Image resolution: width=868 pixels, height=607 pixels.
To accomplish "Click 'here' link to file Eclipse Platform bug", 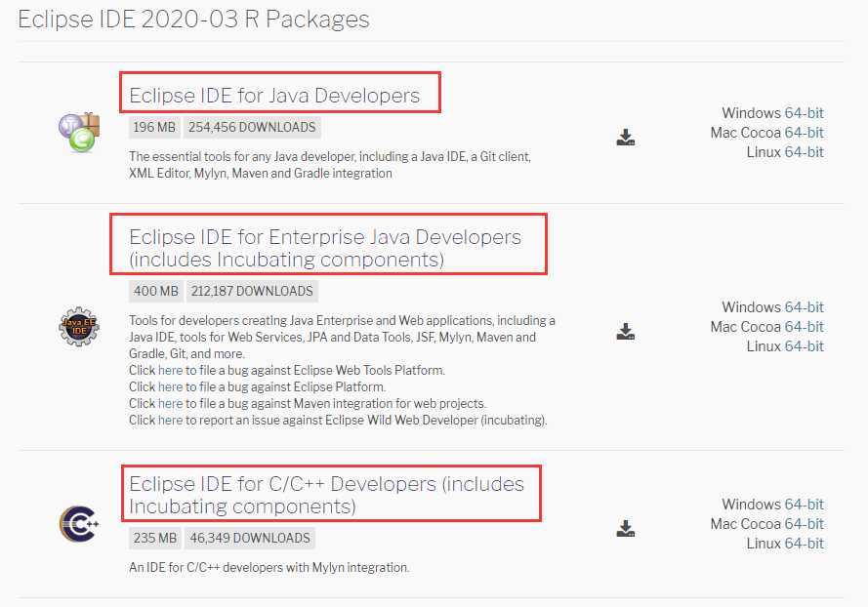I will pyautogui.click(x=171, y=386).
